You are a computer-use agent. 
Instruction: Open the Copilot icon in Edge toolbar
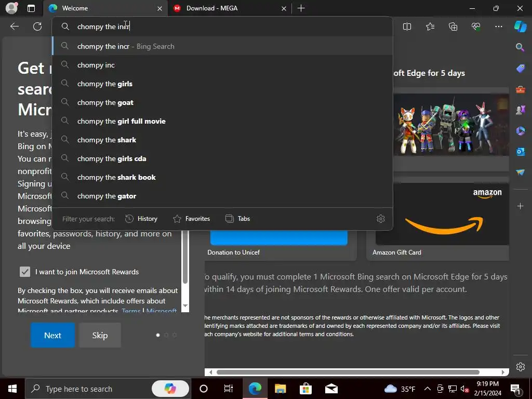(x=520, y=26)
